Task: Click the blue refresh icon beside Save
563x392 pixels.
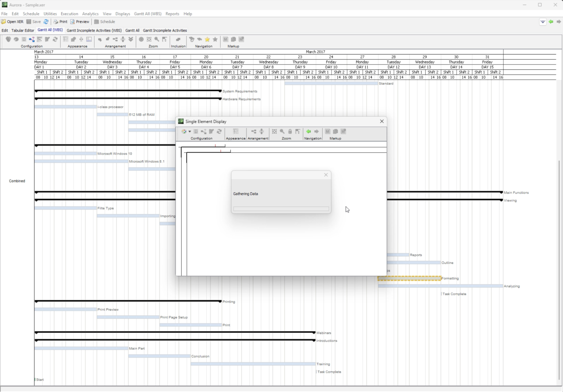Action: click(x=46, y=22)
